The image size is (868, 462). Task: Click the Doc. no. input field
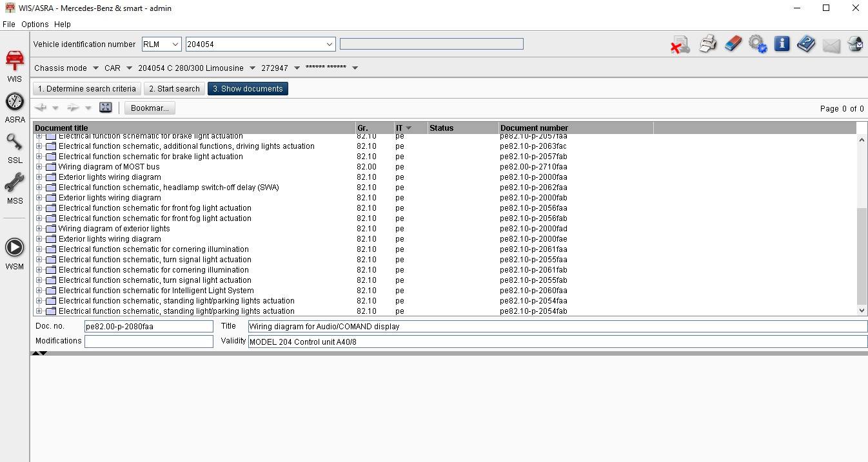click(x=149, y=327)
